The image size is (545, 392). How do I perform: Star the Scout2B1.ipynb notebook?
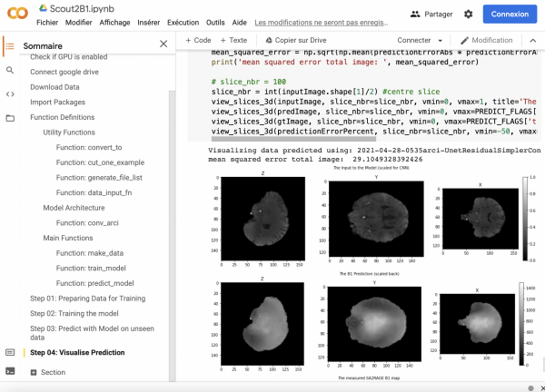point(121,8)
